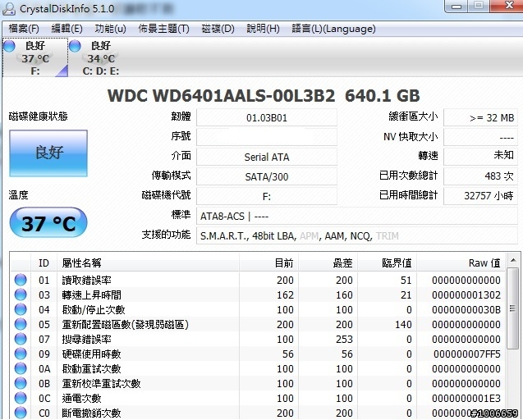The height and width of the screenshot is (420, 523).
Task: Open the 功能(u) menu
Action: 110,29
